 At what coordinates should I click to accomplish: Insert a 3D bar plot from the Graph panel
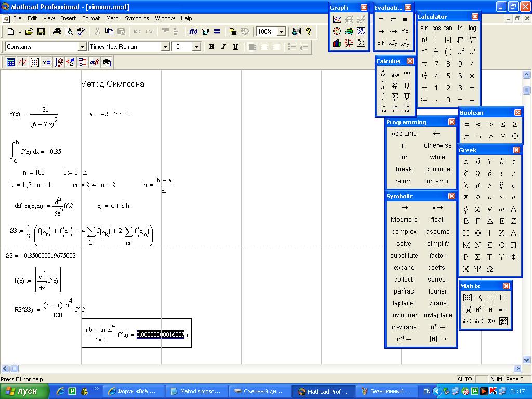pos(337,43)
